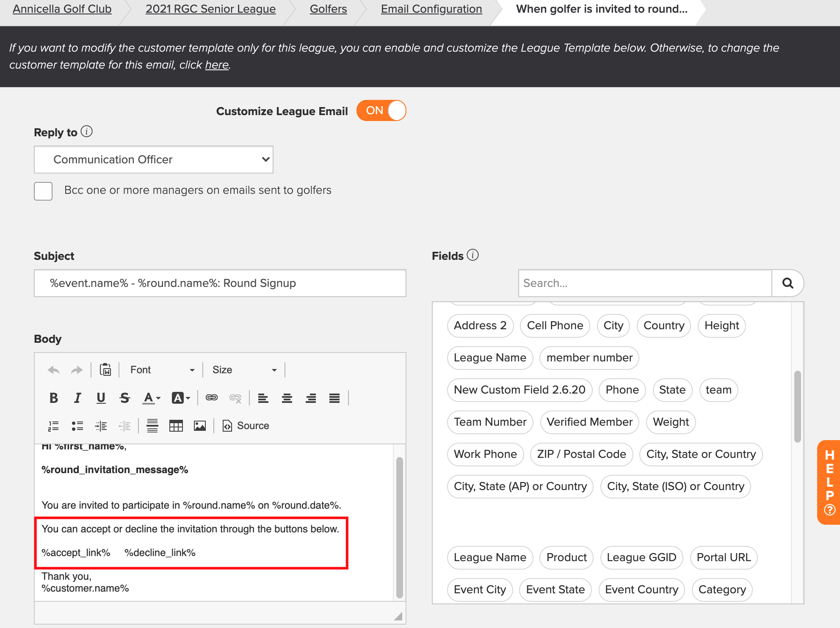The height and width of the screenshot is (628, 840).
Task: Click Paste from Word icon
Action: (105, 370)
